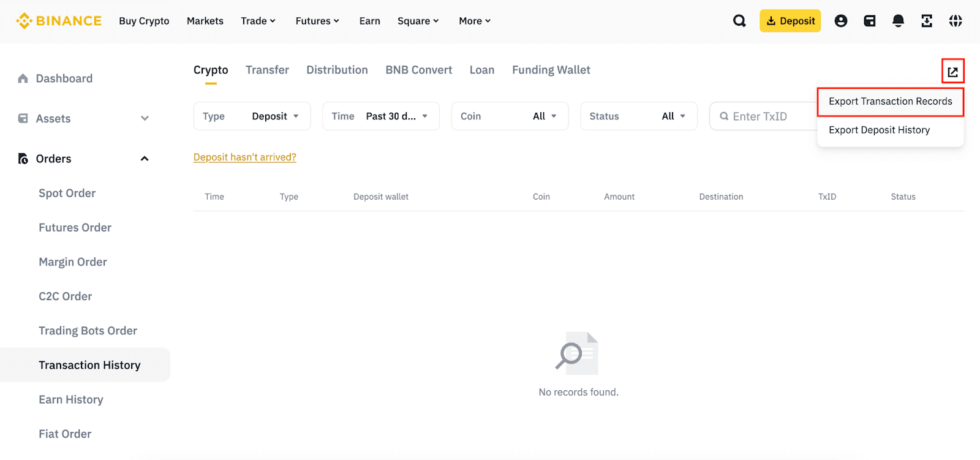Switch to the Funding Wallet tab

(x=551, y=70)
